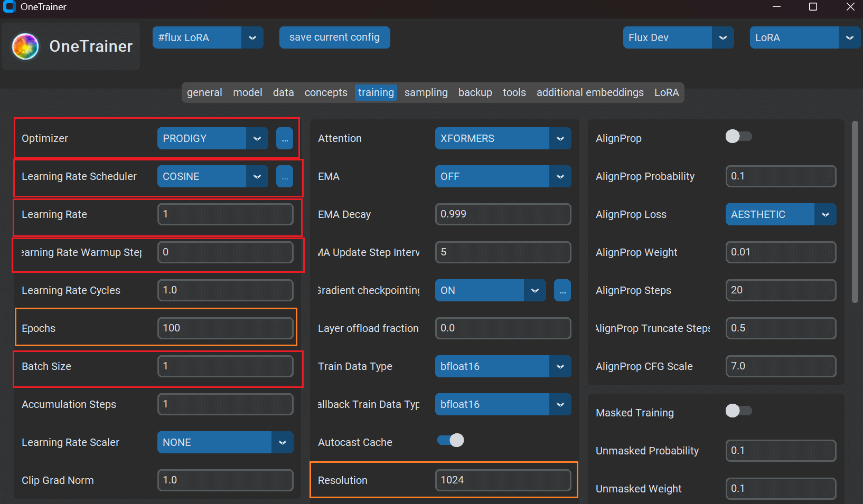Expand the COSINE scheduler dropdown
863x504 pixels.
(212, 176)
